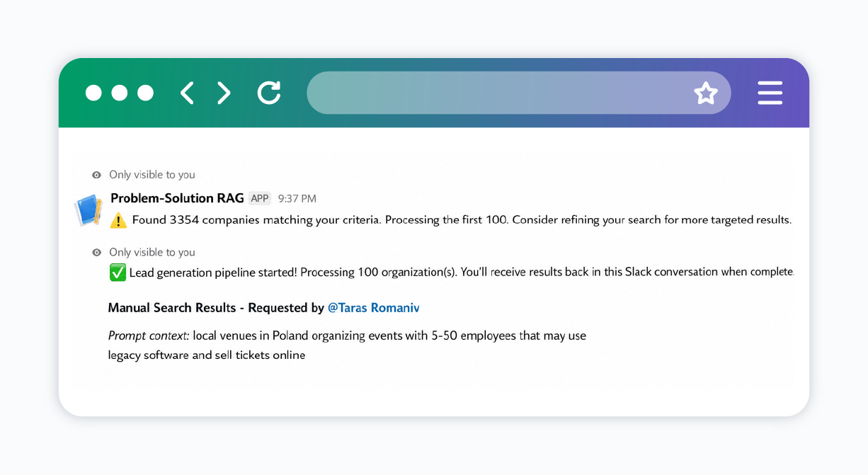Click the APP badge next to the bot name
Viewport: 868px width, 475px height.
260,198
